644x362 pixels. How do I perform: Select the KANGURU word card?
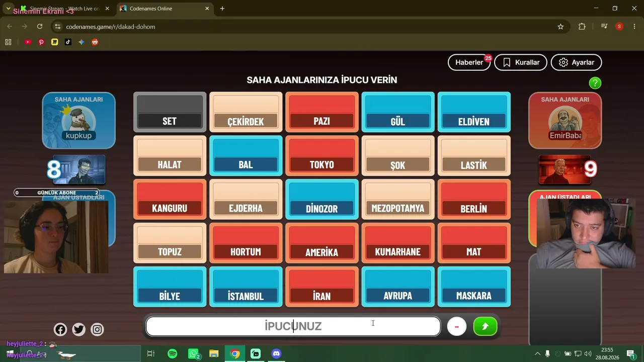click(x=170, y=200)
